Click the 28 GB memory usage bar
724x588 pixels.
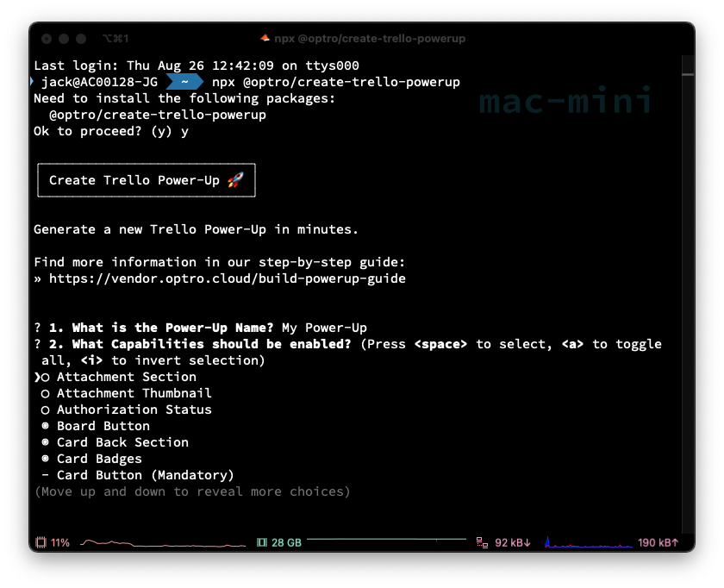(x=386, y=540)
